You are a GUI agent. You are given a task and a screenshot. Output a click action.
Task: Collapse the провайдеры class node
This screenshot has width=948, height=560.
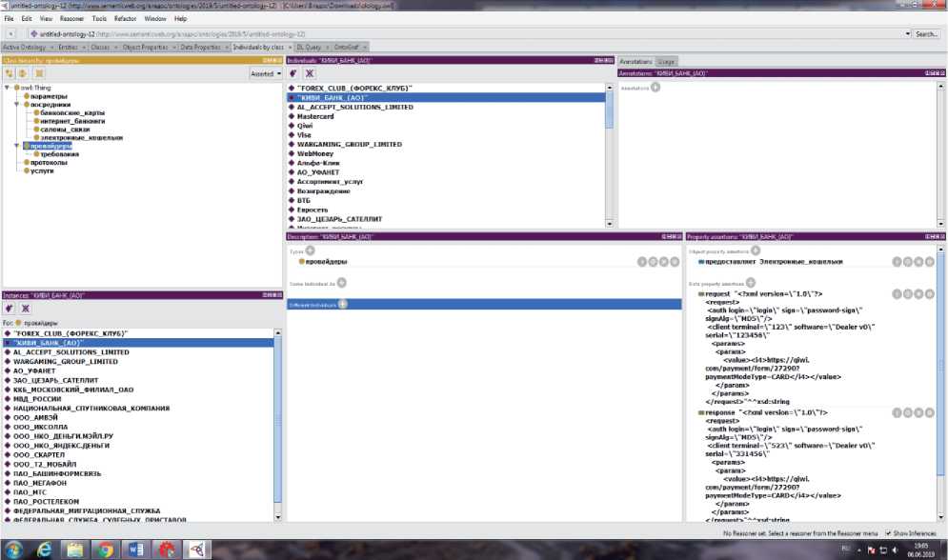(17, 146)
